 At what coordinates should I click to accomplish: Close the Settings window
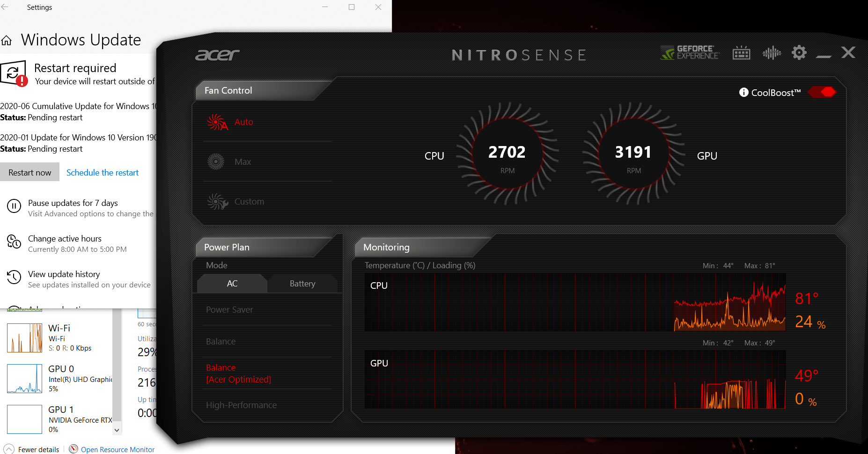(x=378, y=7)
